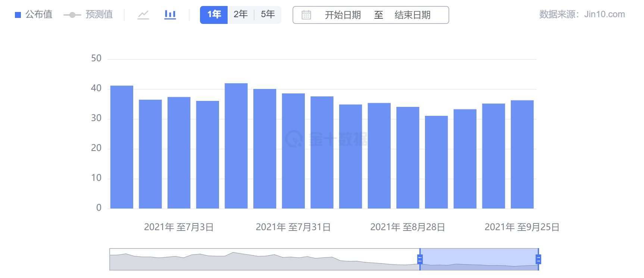The height and width of the screenshot is (278, 644).
Task: Toggle the 公布值 legend series
Action: pyautogui.click(x=34, y=15)
